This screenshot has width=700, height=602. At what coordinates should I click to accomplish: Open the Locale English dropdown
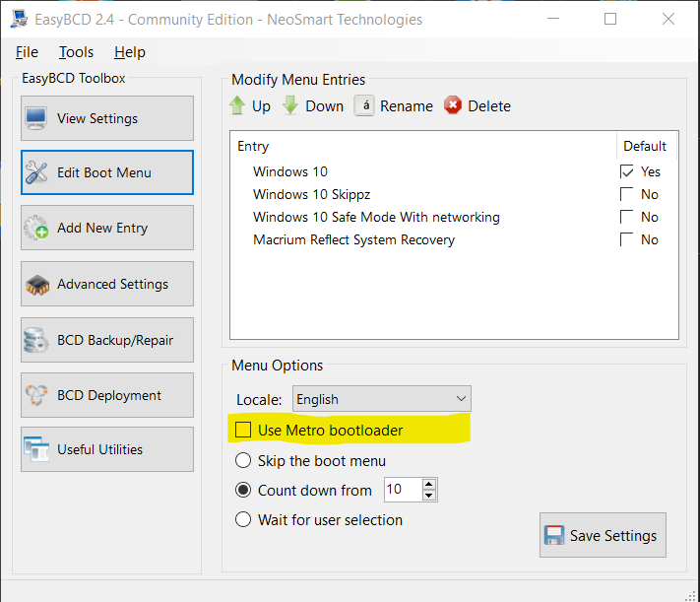pyautogui.click(x=382, y=399)
